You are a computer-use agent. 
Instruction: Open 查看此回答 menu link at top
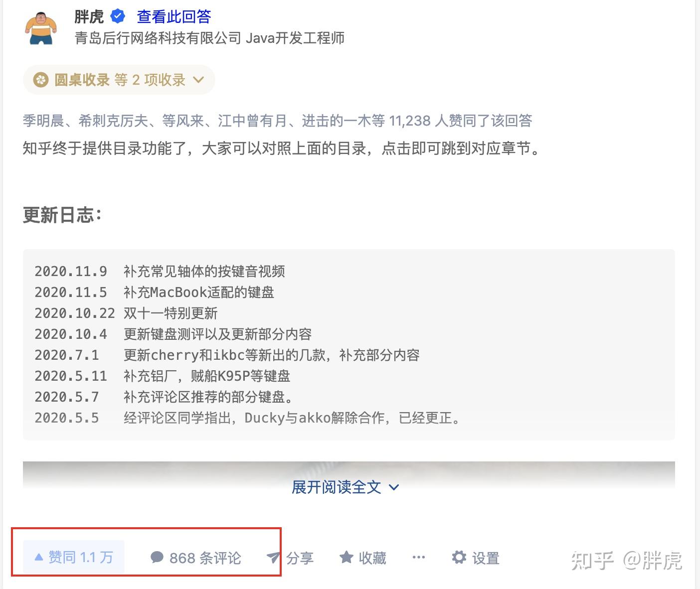pyautogui.click(x=173, y=16)
